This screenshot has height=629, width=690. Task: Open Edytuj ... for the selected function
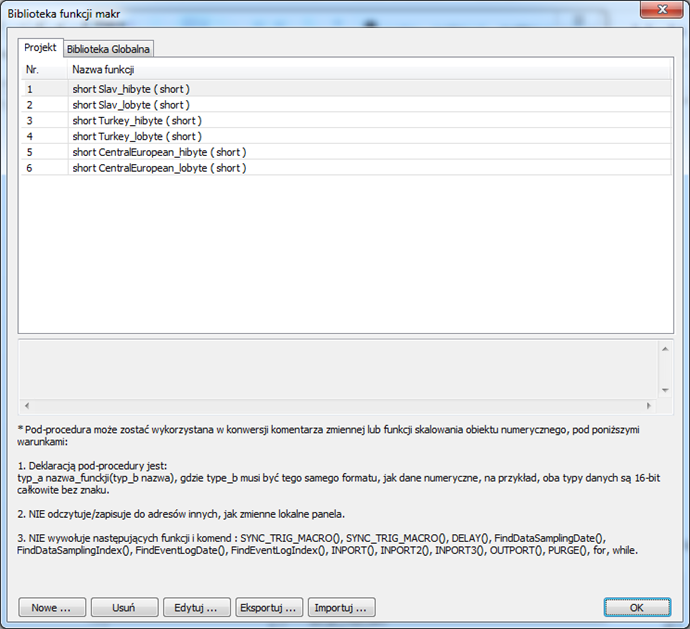pyautogui.click(x=196, y=607)
